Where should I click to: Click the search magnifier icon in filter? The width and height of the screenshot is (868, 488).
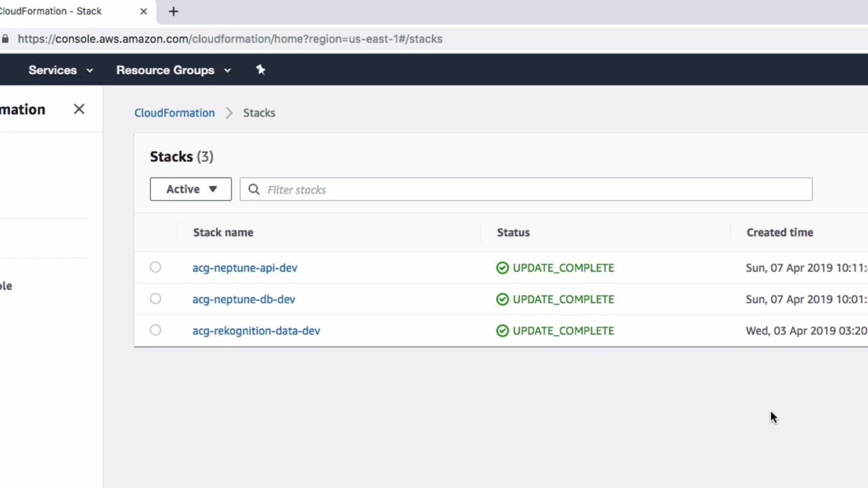pos(254,190)
